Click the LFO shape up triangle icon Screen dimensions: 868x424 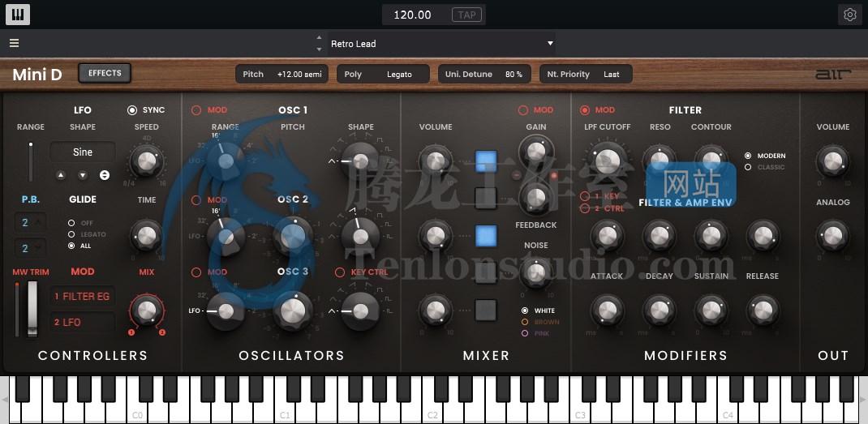[x=61, y=175]
